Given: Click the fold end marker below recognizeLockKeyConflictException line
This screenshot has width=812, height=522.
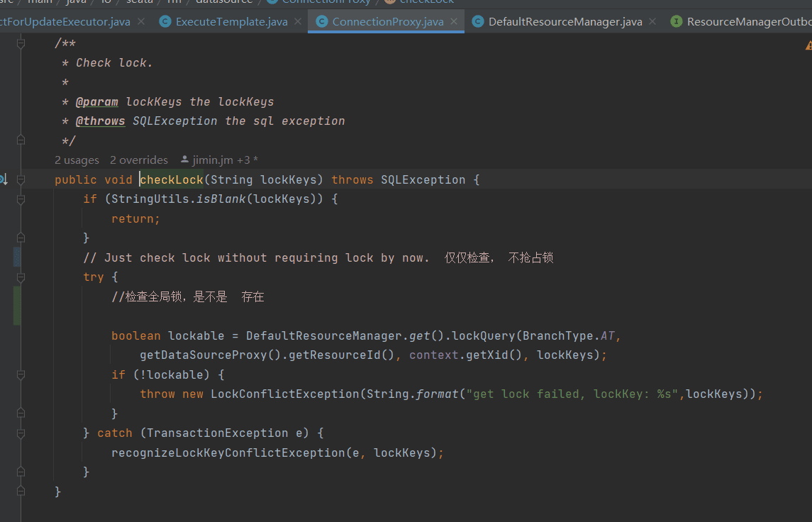Looking at the screenshot, I should 21,472.
